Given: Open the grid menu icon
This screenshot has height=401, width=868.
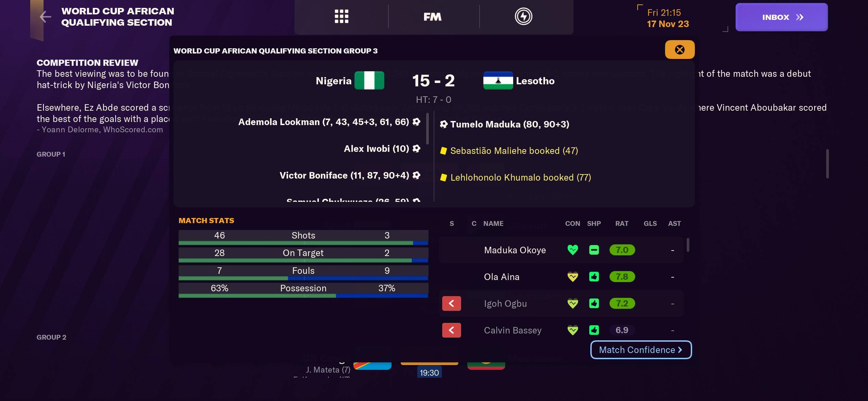Looking at the screenshot, I should point(341,16).
